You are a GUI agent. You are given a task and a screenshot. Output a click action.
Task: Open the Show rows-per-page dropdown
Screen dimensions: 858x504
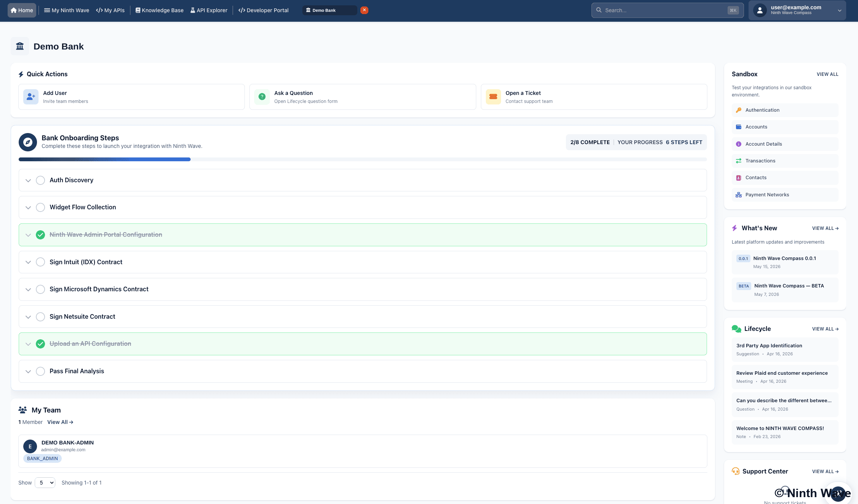pyautogui.click(x=45, y=483)
